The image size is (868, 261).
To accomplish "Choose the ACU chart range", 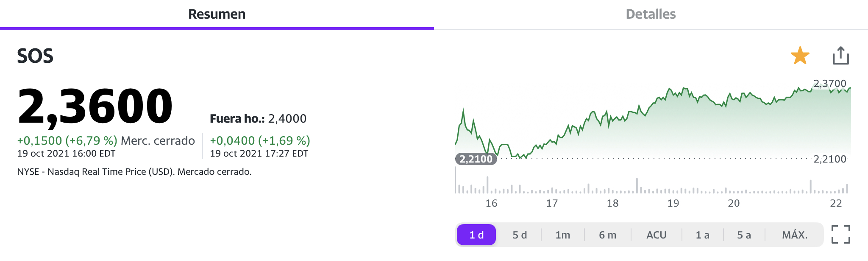I will pyautogui.click(x=657, y=235).
